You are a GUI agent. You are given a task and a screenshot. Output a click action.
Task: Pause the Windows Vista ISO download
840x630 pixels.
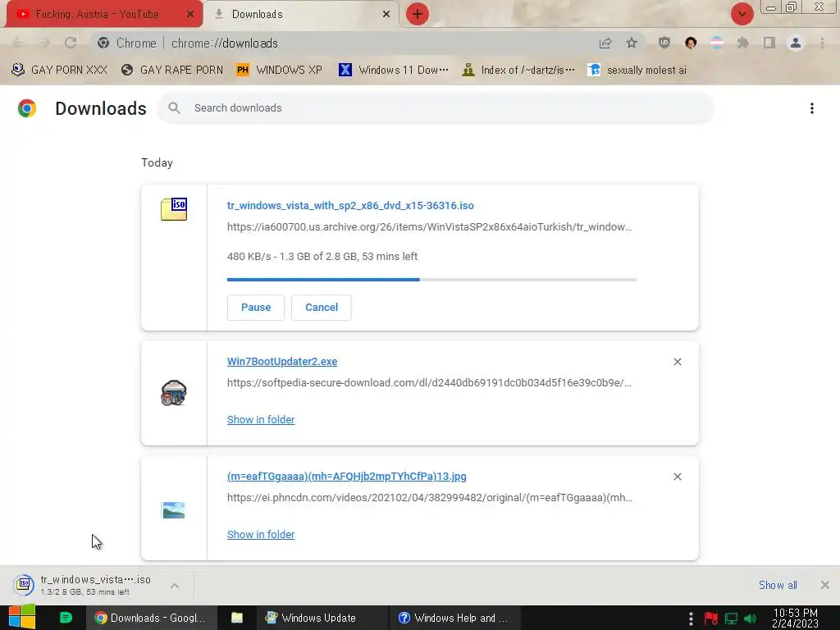pyautogui.click(x=256, y=308)
